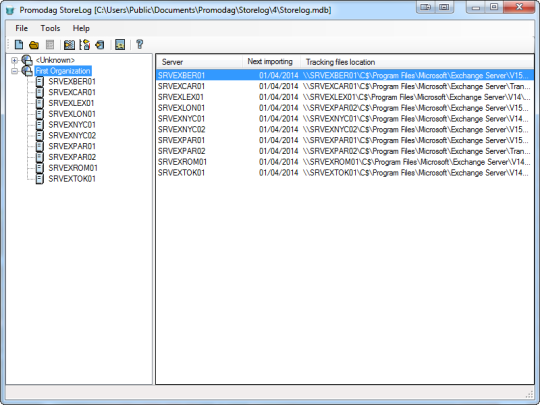Viewport: 540px width, 405px height.
Task: Open the Help menu
Action: coord(81,28)
